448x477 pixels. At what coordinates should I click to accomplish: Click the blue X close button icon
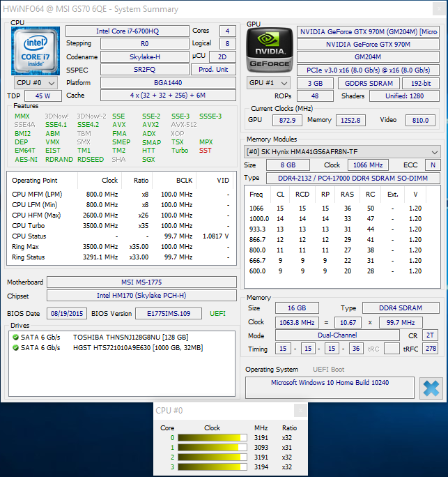coord(431,388)
